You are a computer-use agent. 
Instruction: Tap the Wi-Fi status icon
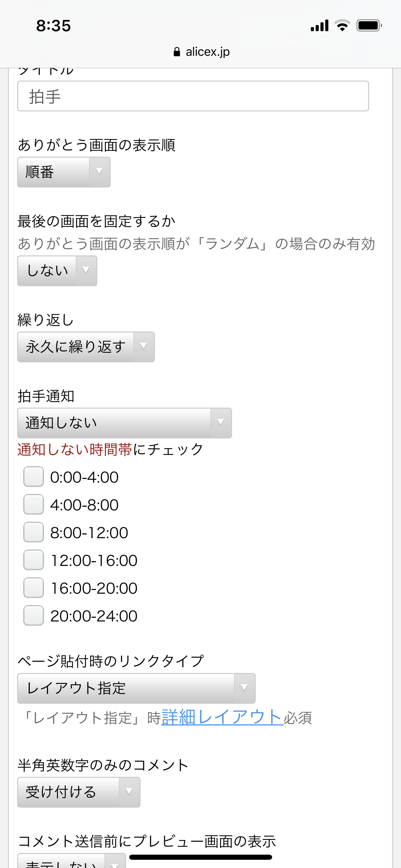(342, 26)
